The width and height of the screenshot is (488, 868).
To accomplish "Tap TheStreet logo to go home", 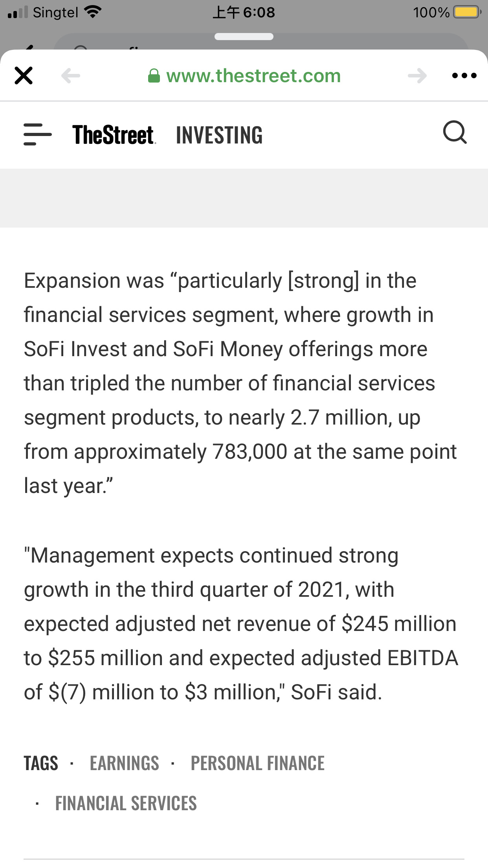I will click(114, 135).
